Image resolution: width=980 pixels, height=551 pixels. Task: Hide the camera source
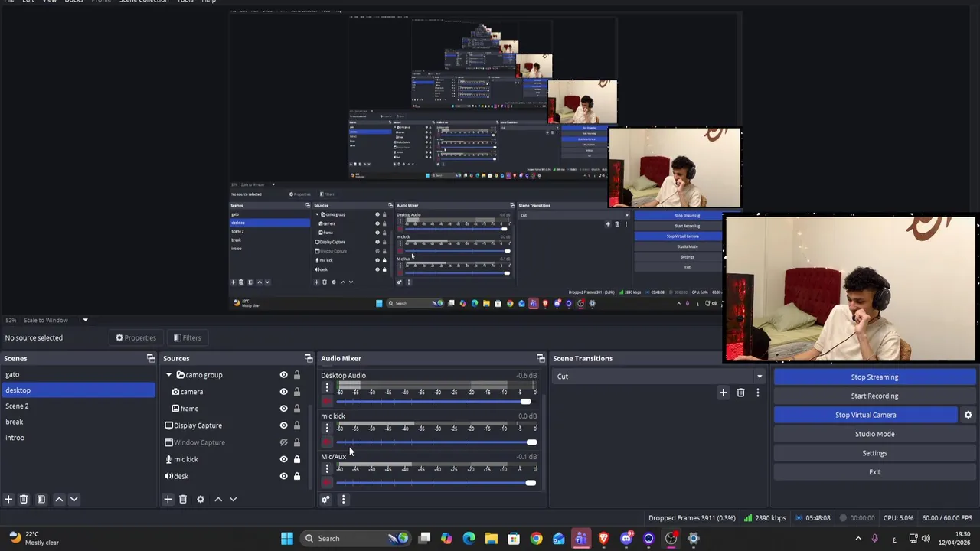point(283,392)
